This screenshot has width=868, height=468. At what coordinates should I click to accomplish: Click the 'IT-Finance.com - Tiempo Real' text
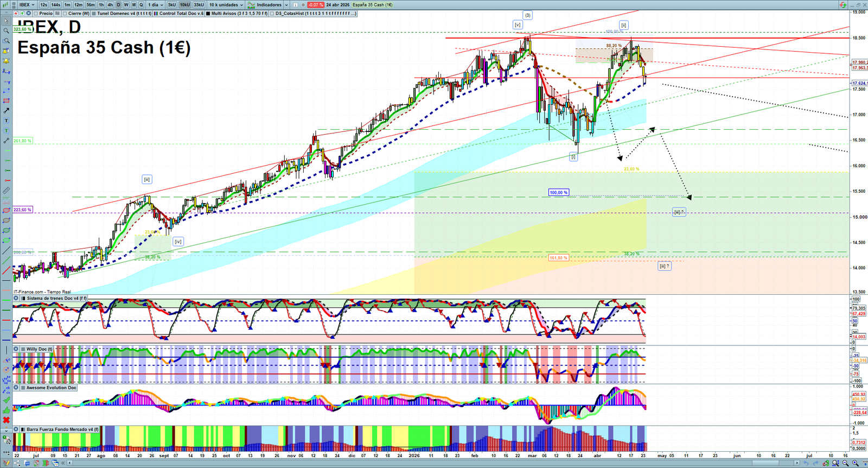(x=42, y=292)
